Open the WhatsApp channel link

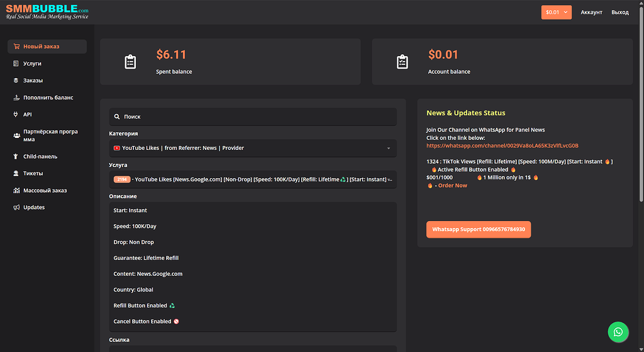tap(502, 145)
